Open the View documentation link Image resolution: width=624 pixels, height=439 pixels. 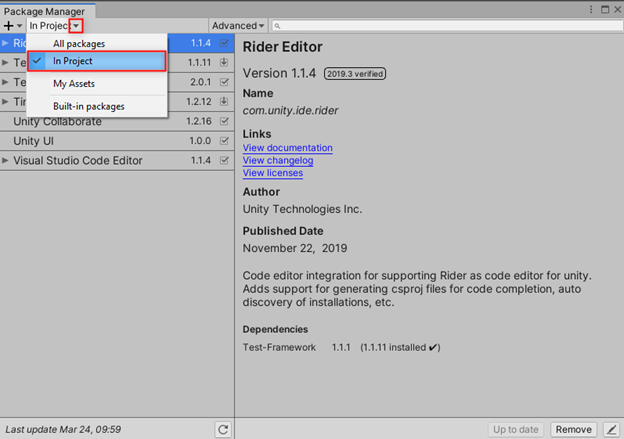click(x=288, y=148)
